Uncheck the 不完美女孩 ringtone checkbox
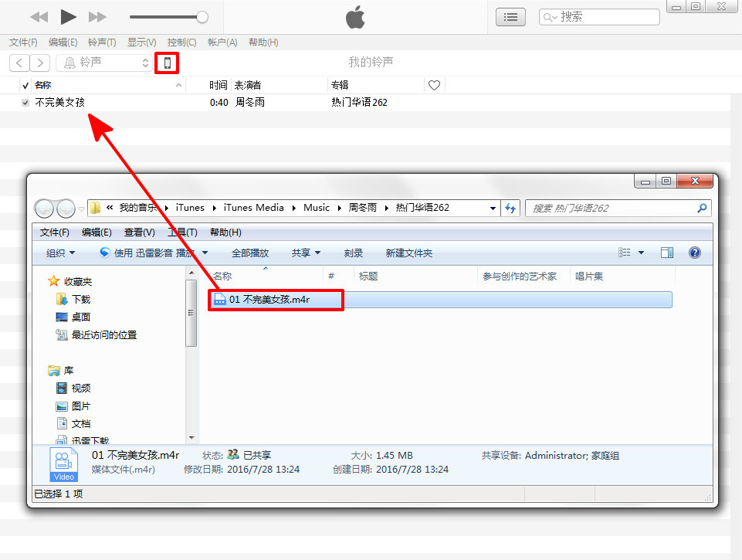Viewport: 742px width, 560px height. (25, 102)
